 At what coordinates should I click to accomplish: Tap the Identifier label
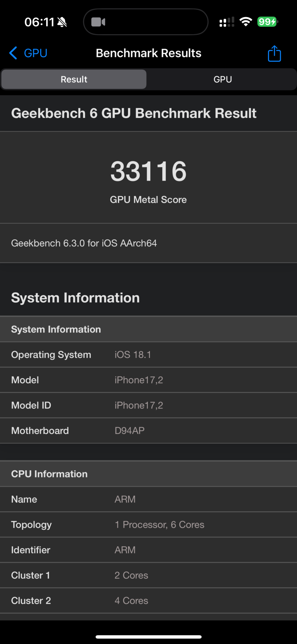click(x=31, y=550)
